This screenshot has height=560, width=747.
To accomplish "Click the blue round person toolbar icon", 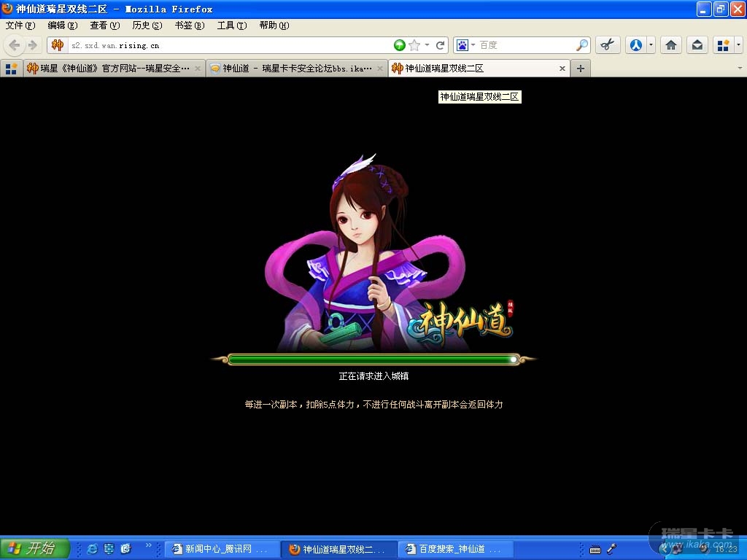I will coord(636,45).
